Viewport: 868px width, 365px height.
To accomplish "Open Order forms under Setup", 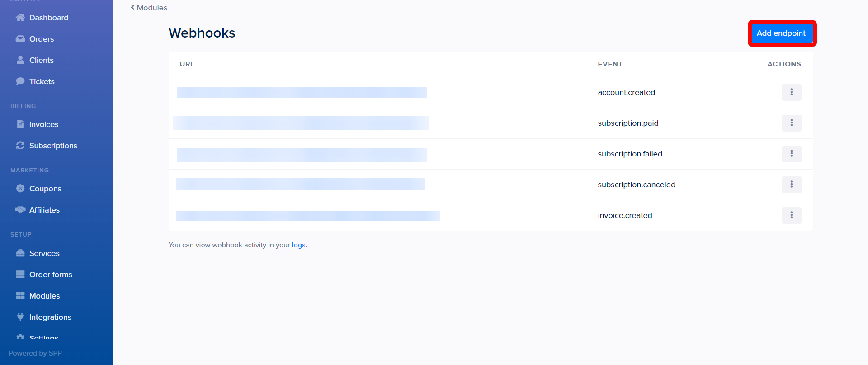I will [x=51, y=275].
